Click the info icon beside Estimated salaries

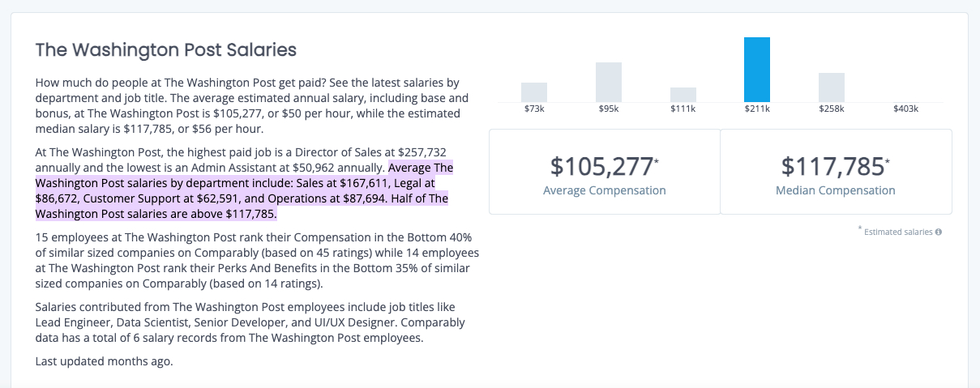(939, 232)
